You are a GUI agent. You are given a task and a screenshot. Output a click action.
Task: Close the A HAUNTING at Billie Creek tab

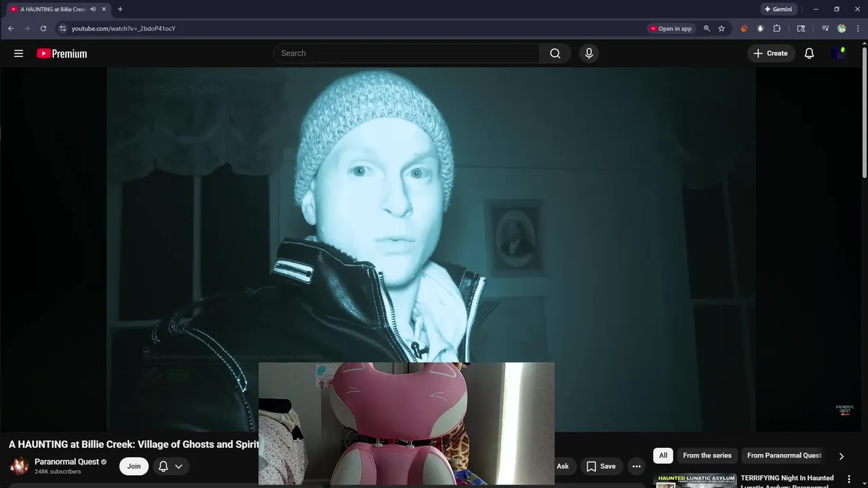[104, 9]
